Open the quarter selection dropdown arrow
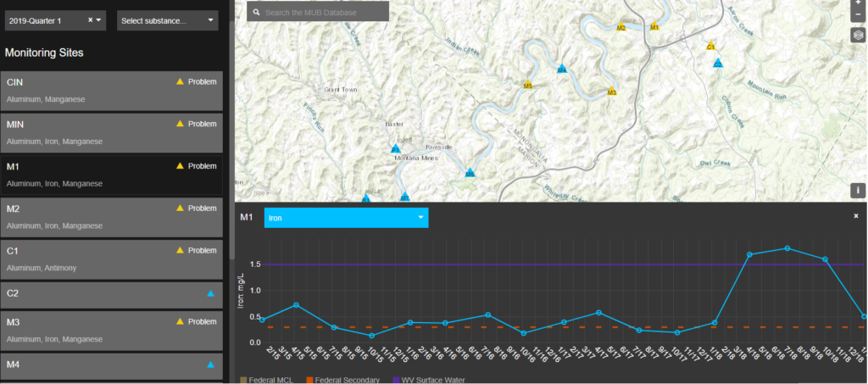The height and width of the screenshot is (384, 868). tap(98, 20)
